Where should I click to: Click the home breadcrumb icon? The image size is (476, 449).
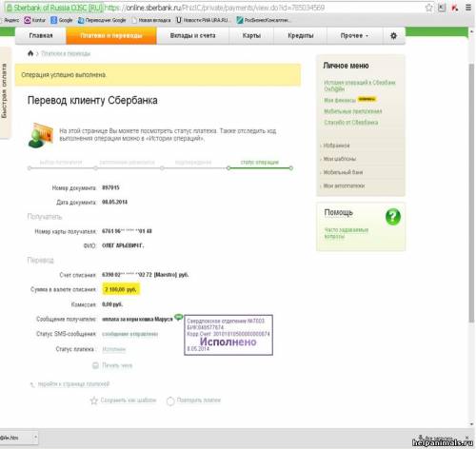[x=30, y=53]
